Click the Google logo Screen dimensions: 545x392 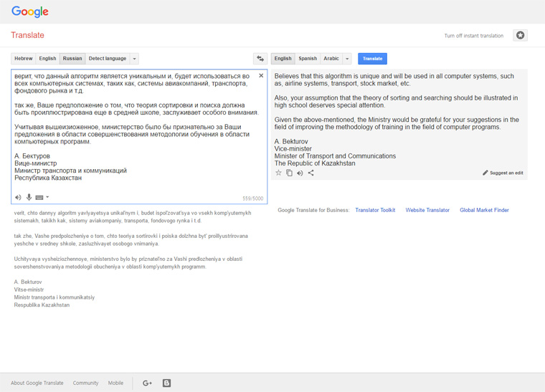tap(30, 11)
